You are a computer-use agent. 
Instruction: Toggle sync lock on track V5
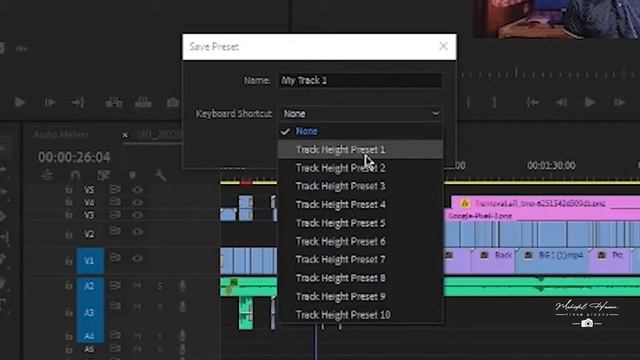coord(115,189)
